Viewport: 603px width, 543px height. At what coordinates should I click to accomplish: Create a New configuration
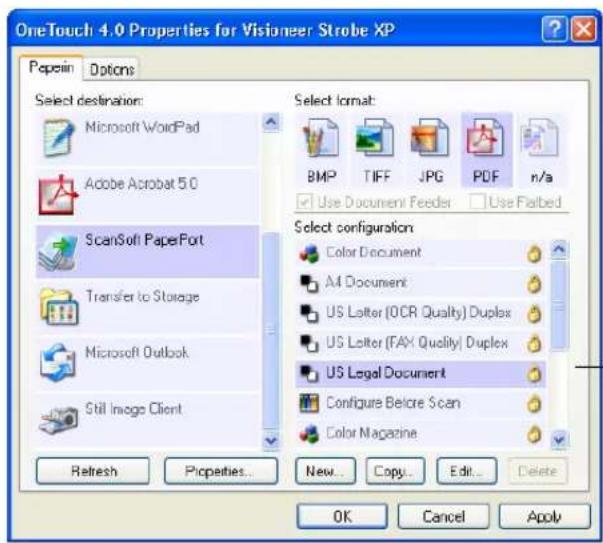[325, 471]
